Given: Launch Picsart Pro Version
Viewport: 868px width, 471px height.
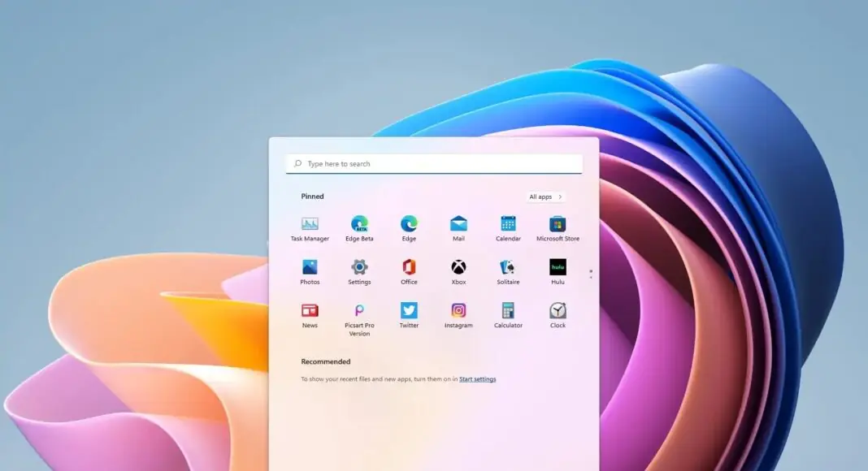Looking at the screenshot, I should [x=359, y=311].
